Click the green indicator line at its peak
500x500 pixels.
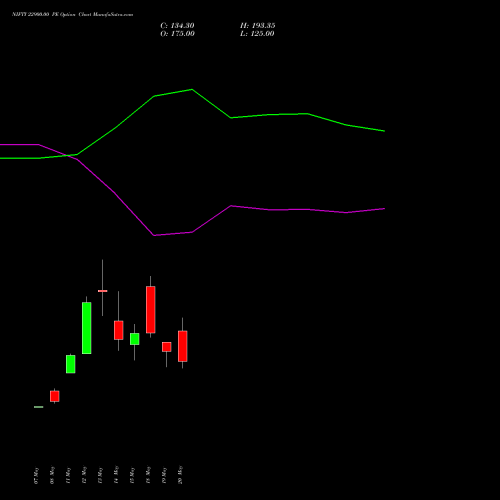click(x=192, y=89)
